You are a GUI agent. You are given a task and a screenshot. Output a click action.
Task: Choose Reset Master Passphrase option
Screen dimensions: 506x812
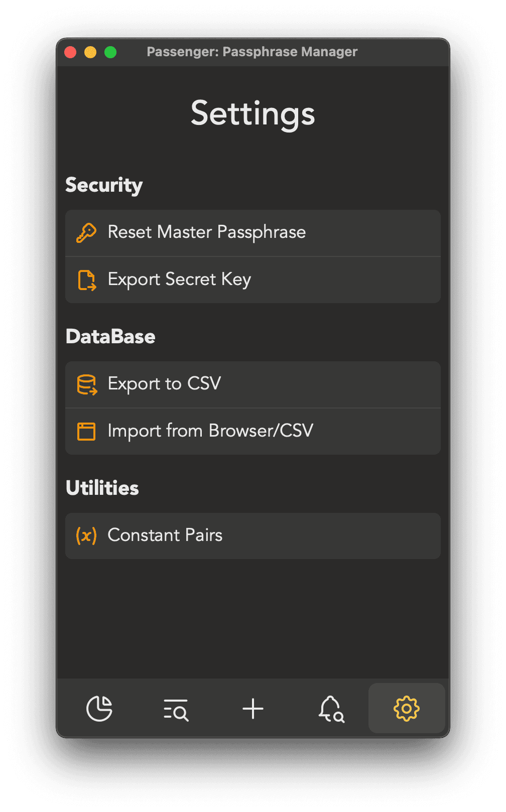click(253, 233)
